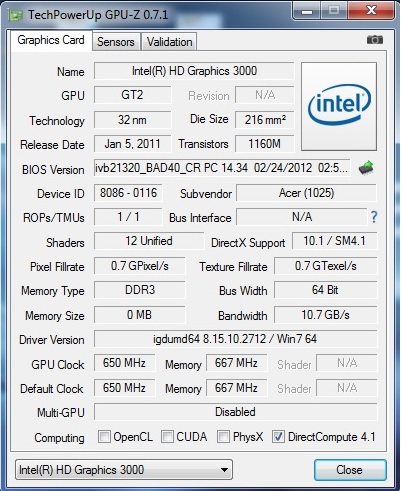Viewport: 402px width, 491px height.
Task: Click the Default Clock field 650 MHz
Action: (124, 388)
